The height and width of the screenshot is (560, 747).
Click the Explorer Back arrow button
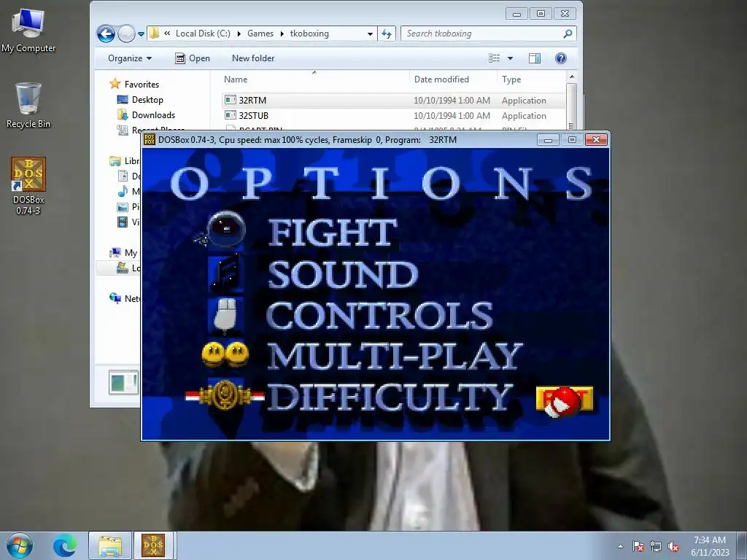pos(106,34)
